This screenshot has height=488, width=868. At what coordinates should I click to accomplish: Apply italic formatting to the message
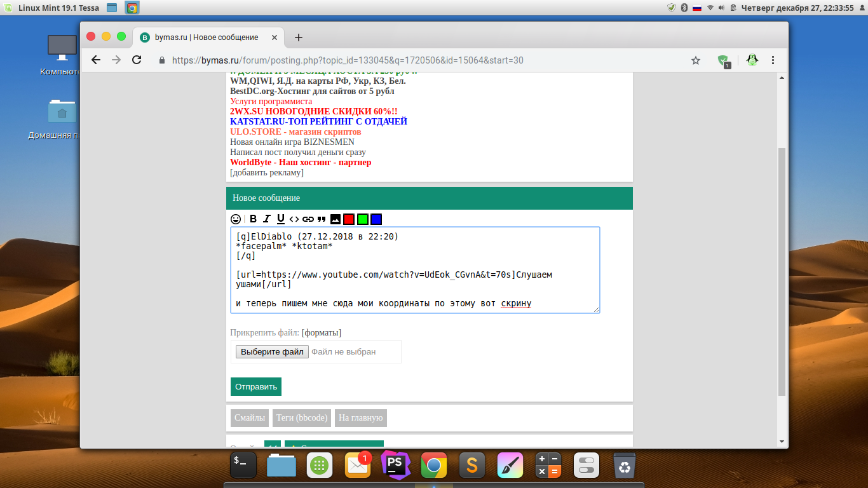[267, 219]
